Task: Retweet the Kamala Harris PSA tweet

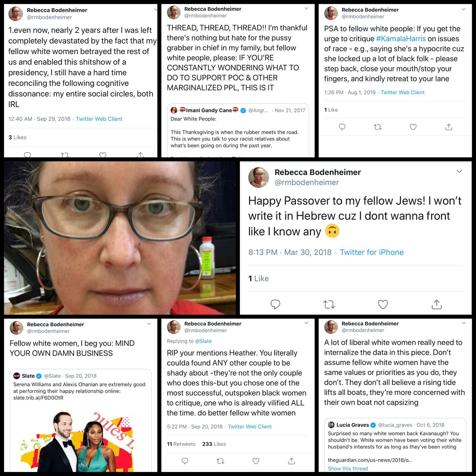Action: [377, 127]
